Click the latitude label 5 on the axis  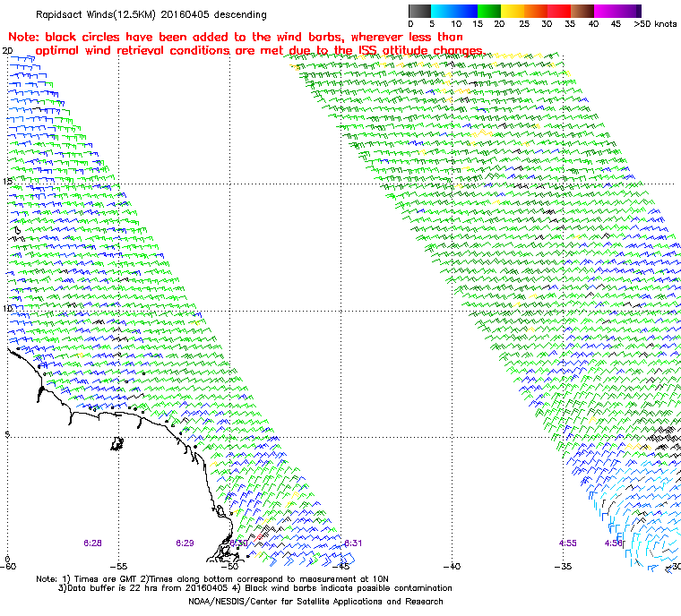pyautogui.click(x=7, y=434)
